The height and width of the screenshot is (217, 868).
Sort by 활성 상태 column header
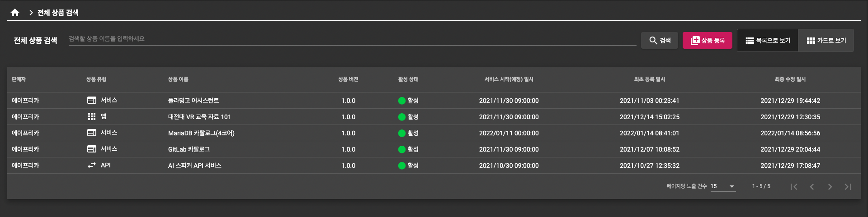click(408, 79)
